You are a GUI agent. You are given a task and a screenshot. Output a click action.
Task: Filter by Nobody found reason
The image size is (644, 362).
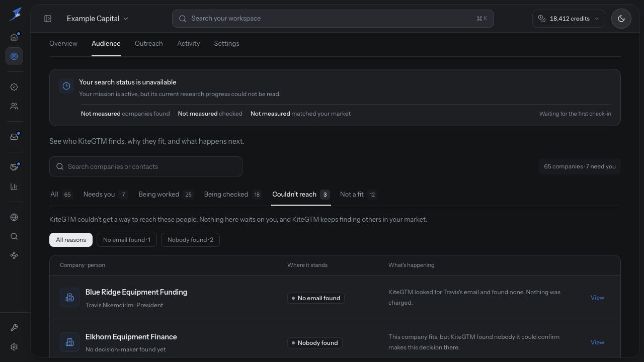(x=190, y=240)
